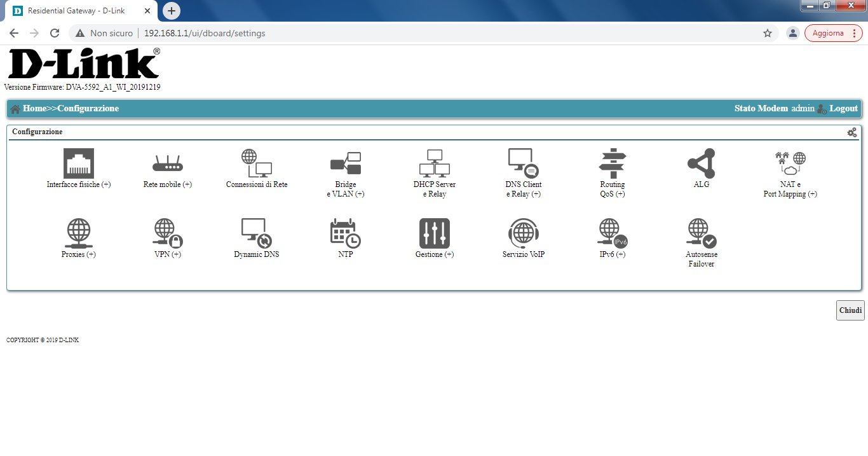
Task: Open Rete mobile router icon
Action: (x=168, y=163)
